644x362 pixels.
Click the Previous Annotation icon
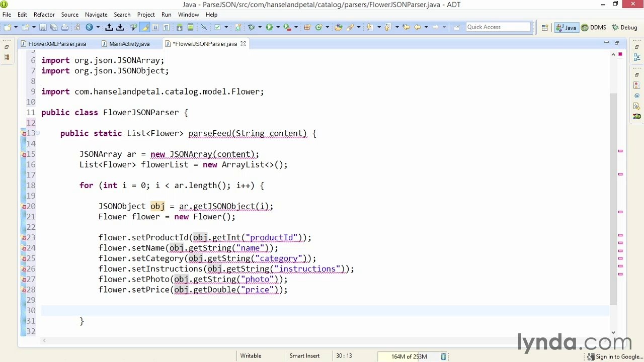tap(387, 27)
